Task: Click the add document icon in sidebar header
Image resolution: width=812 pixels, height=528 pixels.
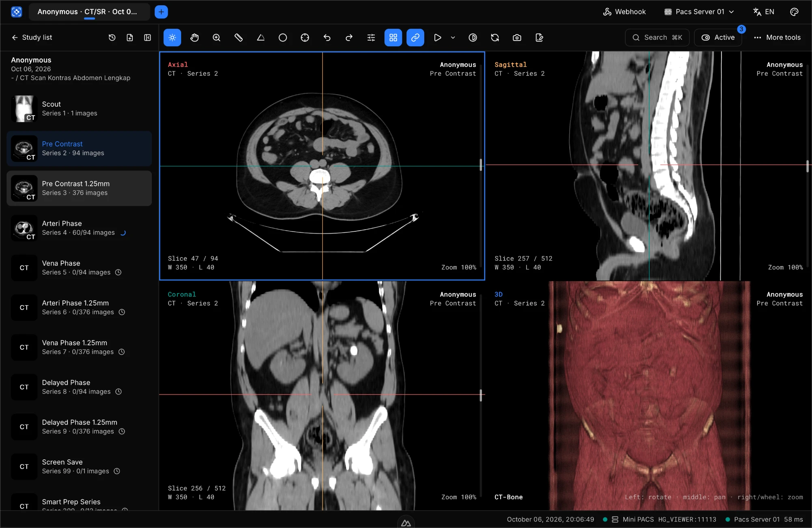Action: pyautogui.click(x=130, y=37)
